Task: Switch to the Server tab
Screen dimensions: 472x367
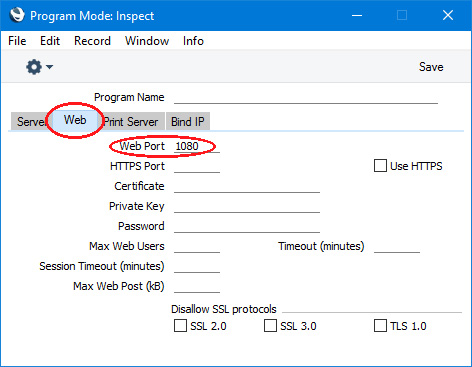Action: 31,122
